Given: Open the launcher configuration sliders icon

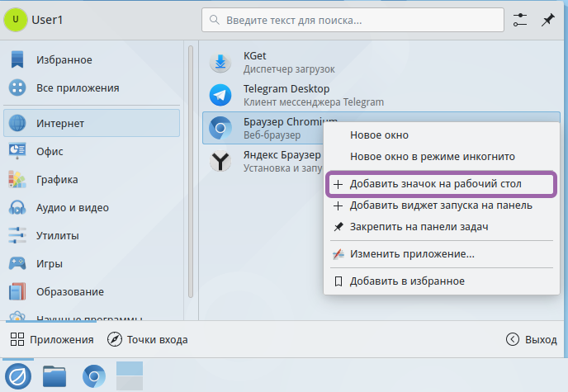Looking at the screenshot, I should pos(519,21).
